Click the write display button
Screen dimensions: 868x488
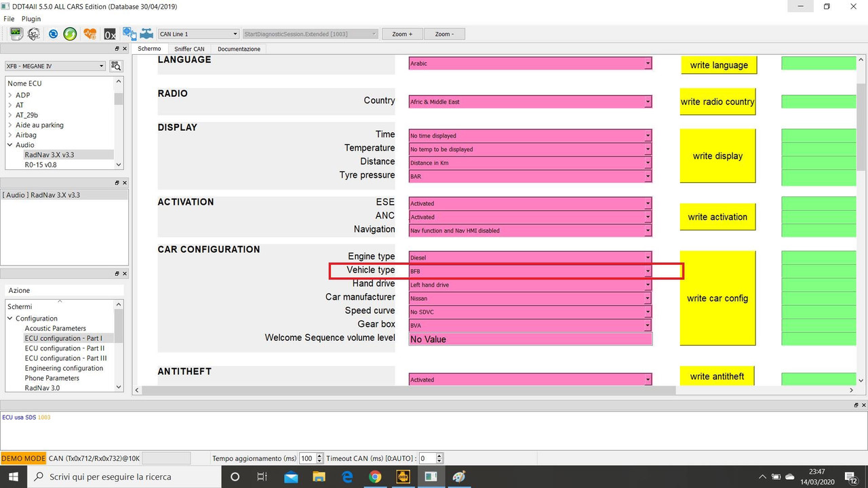717,156
